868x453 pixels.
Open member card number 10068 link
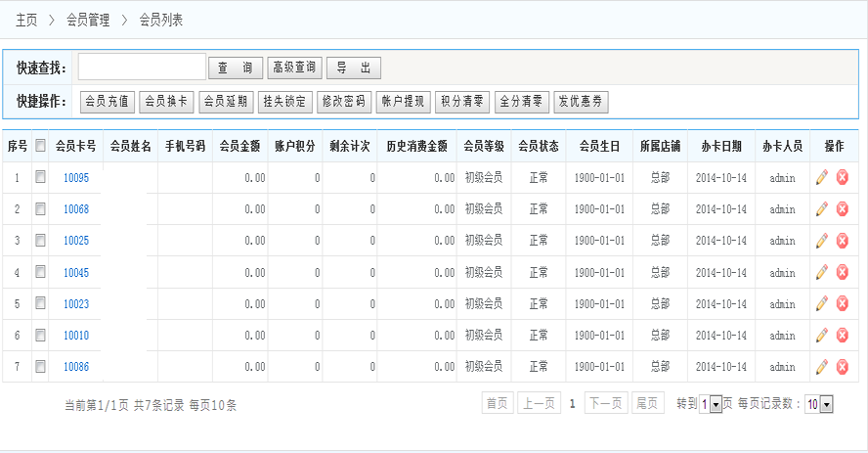[76, 209]
